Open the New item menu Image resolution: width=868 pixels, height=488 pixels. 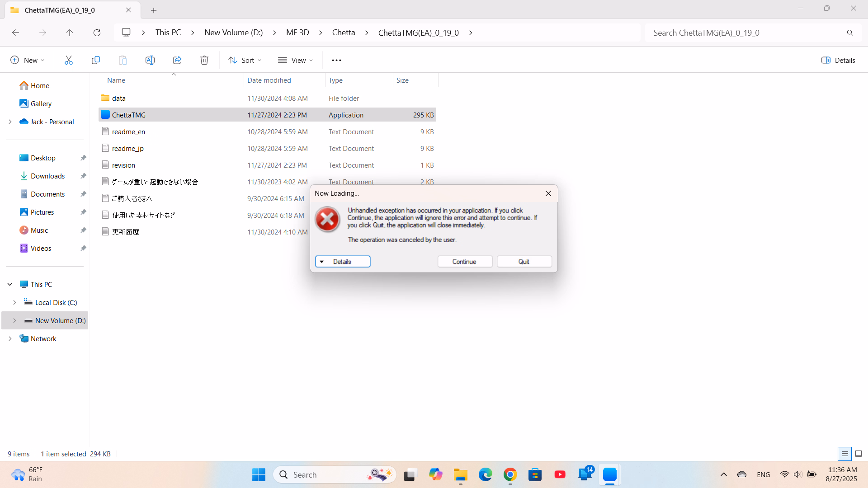pos(28,60)
